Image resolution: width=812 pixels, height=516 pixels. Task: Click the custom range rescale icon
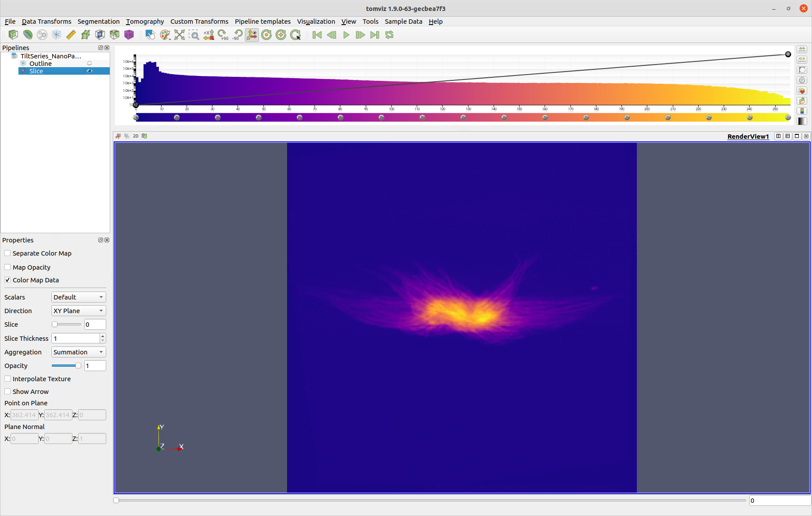coord(802,60)
